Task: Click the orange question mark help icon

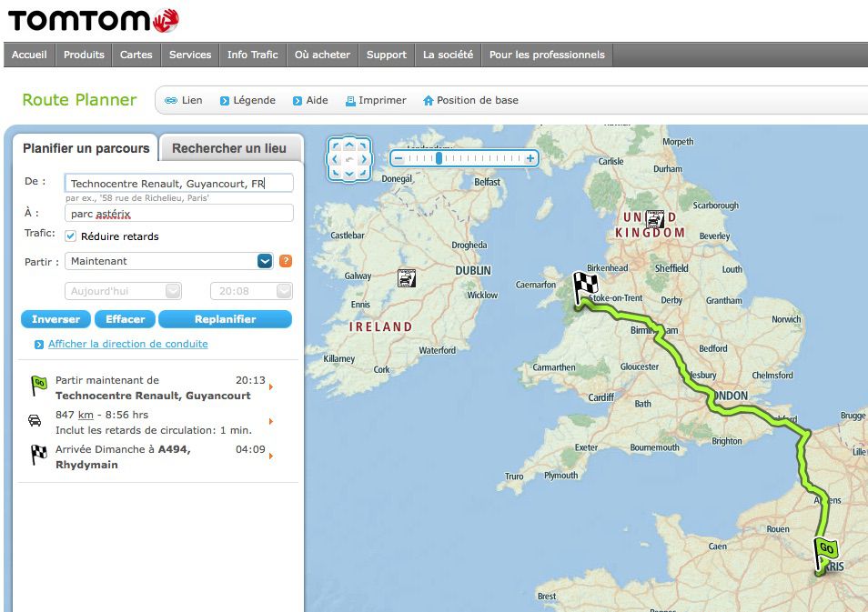Action: click(x=286, y=261)
